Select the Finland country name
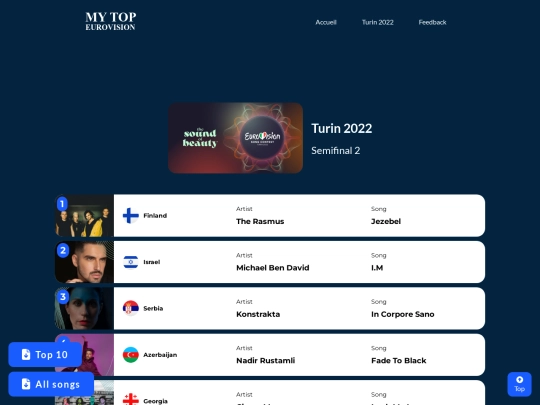 (155, 216)
